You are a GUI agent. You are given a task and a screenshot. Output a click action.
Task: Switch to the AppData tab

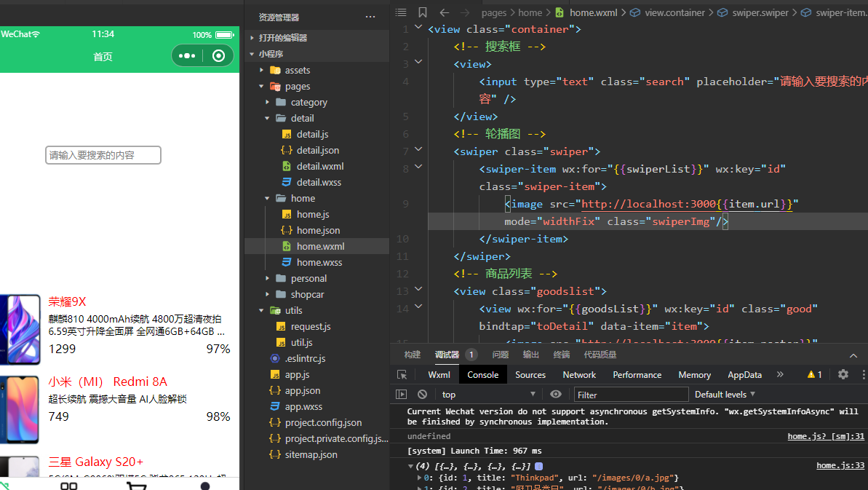pos(744,375)
